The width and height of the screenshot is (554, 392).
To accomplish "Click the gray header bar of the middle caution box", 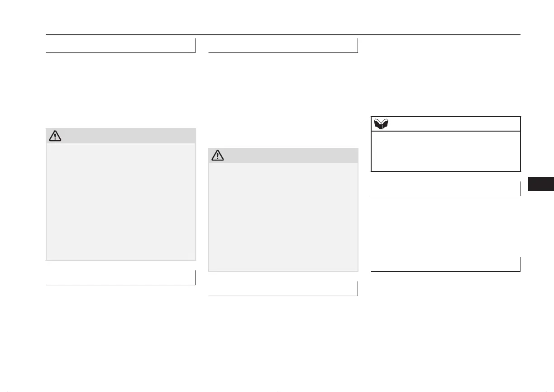I will [x=283, y=156].
